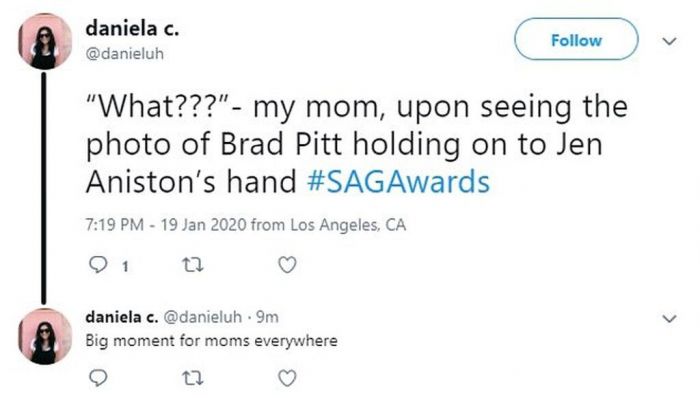Expand options chevron on the reply tweet
This screenshot has height=398, width=700.
point(669,319)
